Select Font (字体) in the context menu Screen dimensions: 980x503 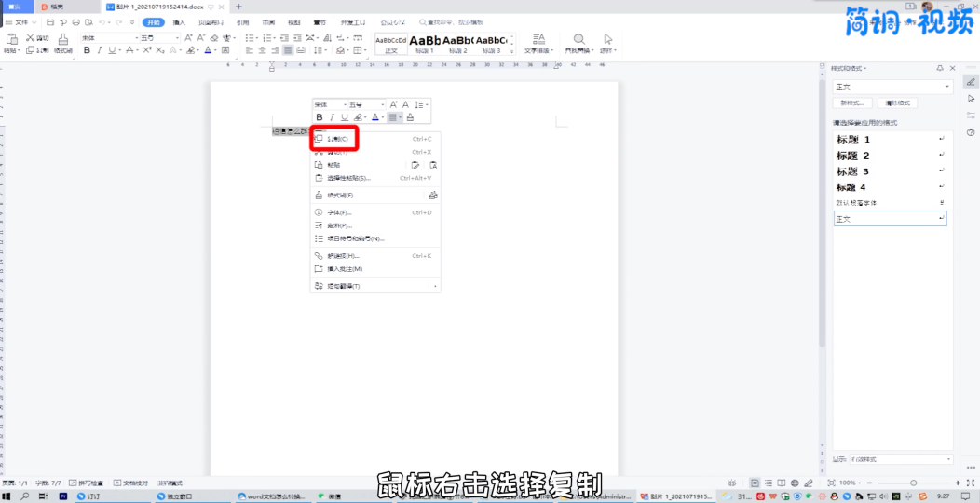(x=339, y=212)
